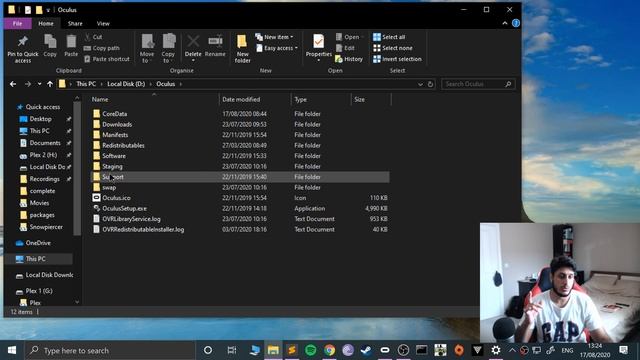Viewport: 640px width, 360px height.
Task: Click Paste shortcut command
Action: (107, 59)
